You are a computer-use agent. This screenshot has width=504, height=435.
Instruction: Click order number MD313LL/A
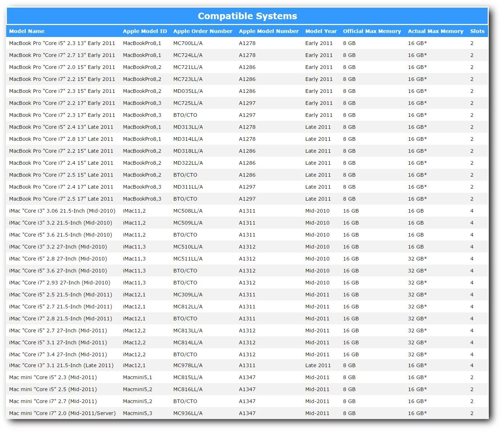click(188, 127)
